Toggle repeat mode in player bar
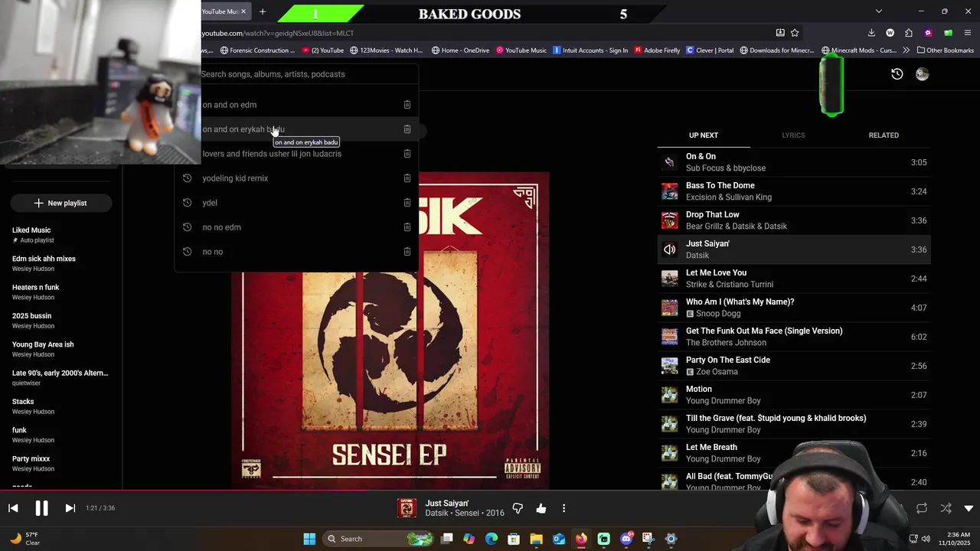This screenshot has height=551, width=980. (922, 508)
